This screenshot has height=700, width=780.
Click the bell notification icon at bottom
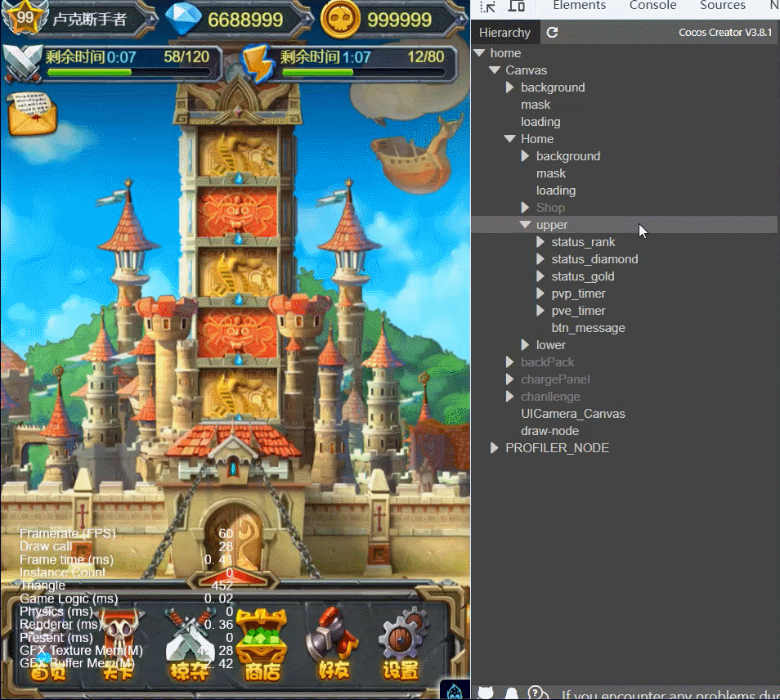(x=511, y=693)
